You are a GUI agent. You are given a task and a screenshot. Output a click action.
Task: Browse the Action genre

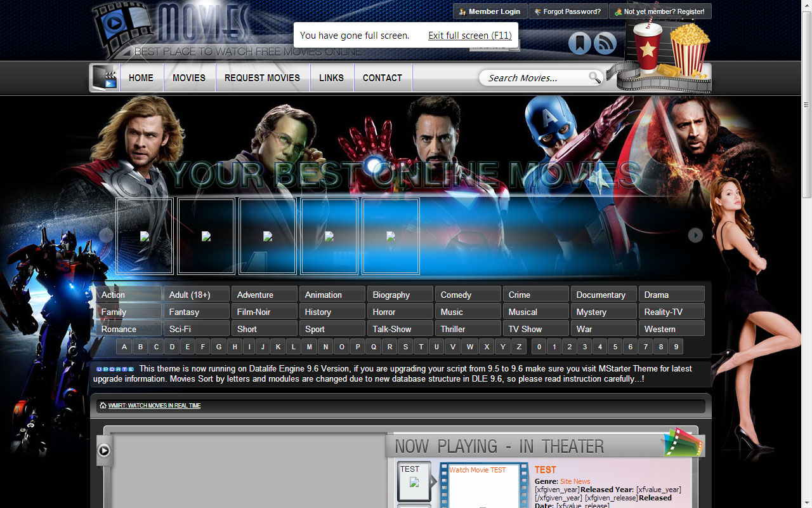pyautogui.click(x=129, y=295)
